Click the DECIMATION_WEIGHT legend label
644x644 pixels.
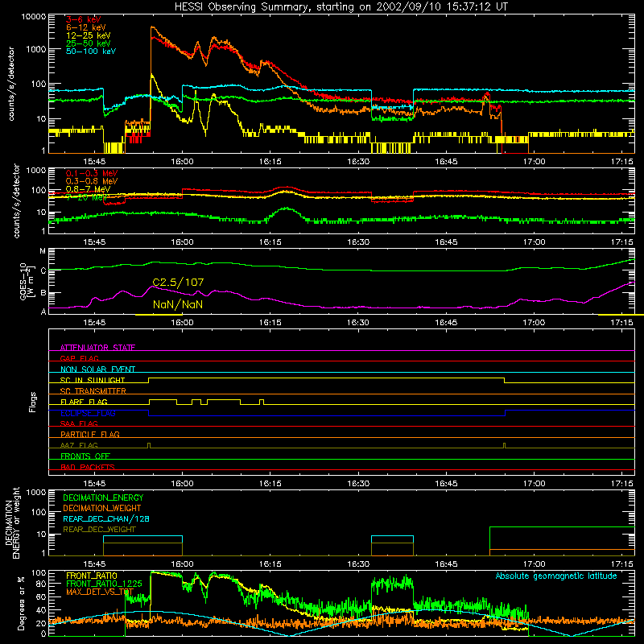point(102,508)
